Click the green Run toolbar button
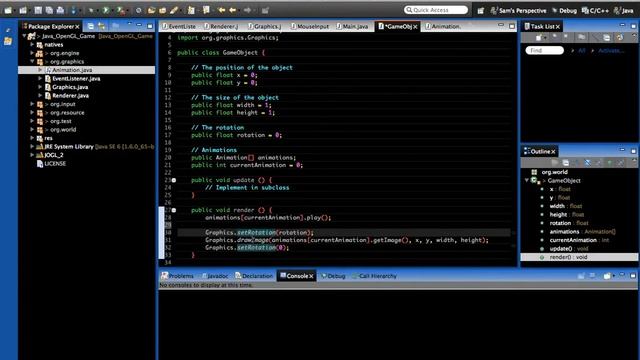 (x=106, y=10)
